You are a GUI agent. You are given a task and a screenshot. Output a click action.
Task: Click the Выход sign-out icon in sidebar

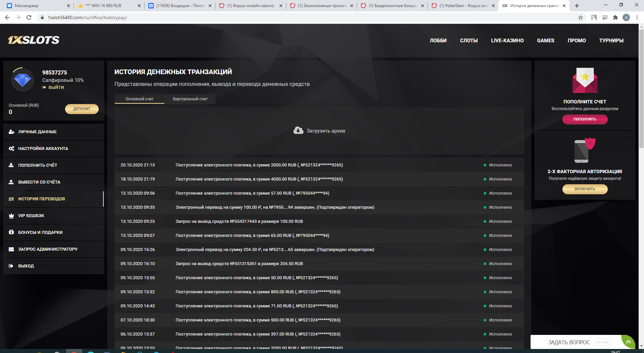coord(11,266)
